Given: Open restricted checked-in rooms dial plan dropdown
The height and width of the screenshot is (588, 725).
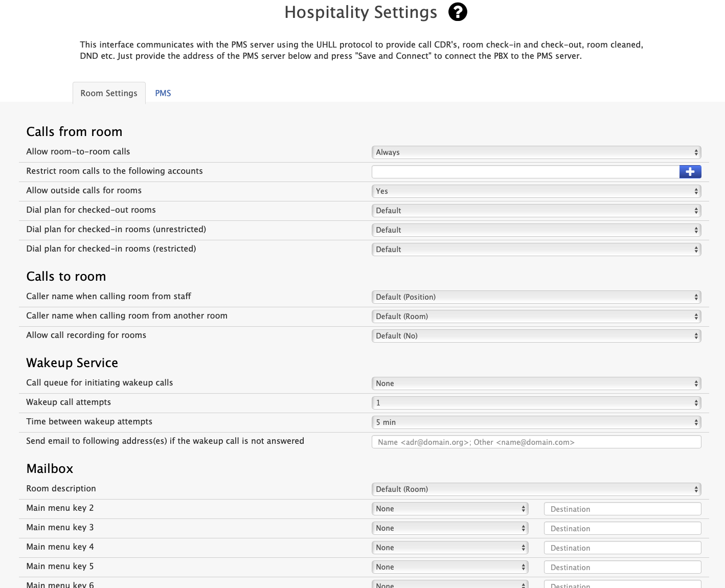Looking at the screenshot, I should 536,250.
